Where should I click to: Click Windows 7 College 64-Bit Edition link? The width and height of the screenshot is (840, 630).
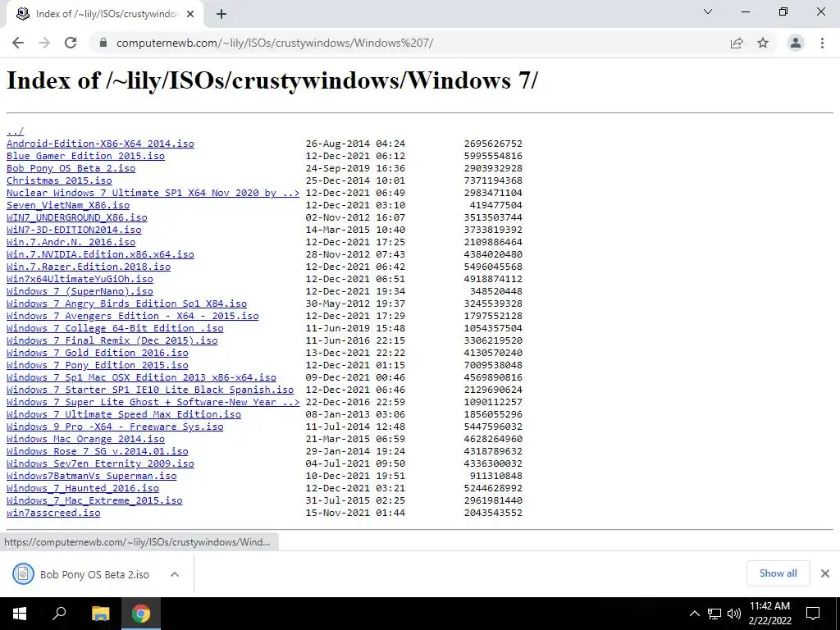click(115, 328)
